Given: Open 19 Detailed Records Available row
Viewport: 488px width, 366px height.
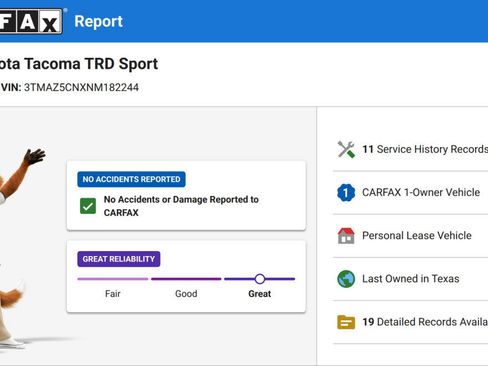Looking at the screenshot, I should point(411,322).
